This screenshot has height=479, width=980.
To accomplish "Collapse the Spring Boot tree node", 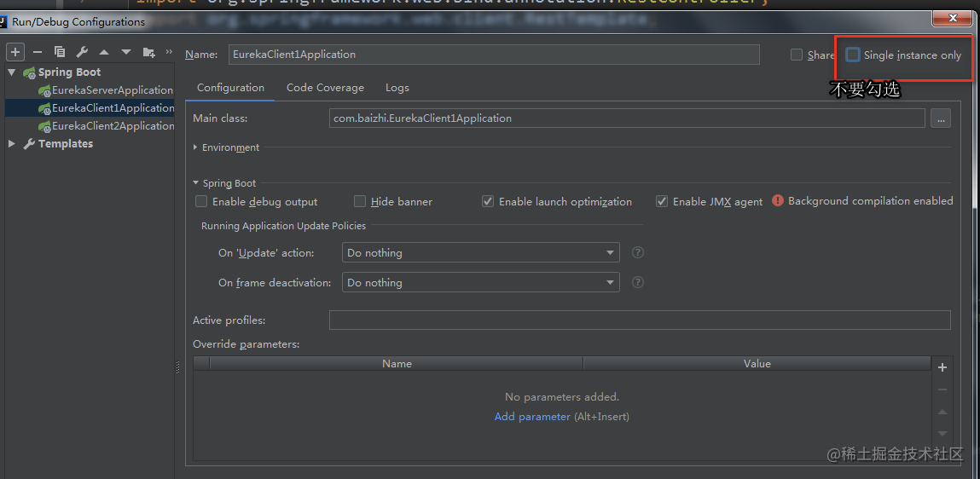I will pyautogui.click(x=12, y=72).
